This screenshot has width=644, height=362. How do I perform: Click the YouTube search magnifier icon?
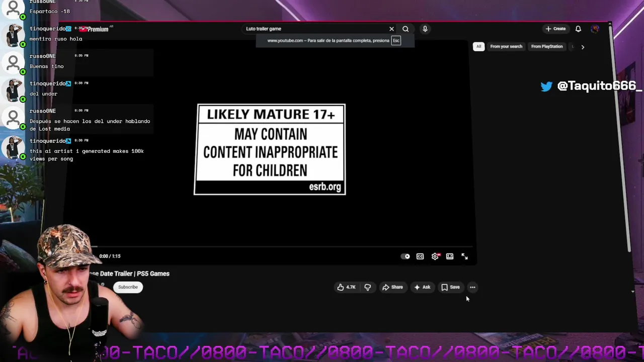pyautogui.click(x=406, y=29)
